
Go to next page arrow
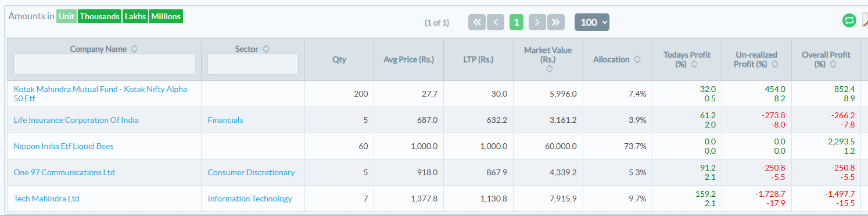coord(537,22)
